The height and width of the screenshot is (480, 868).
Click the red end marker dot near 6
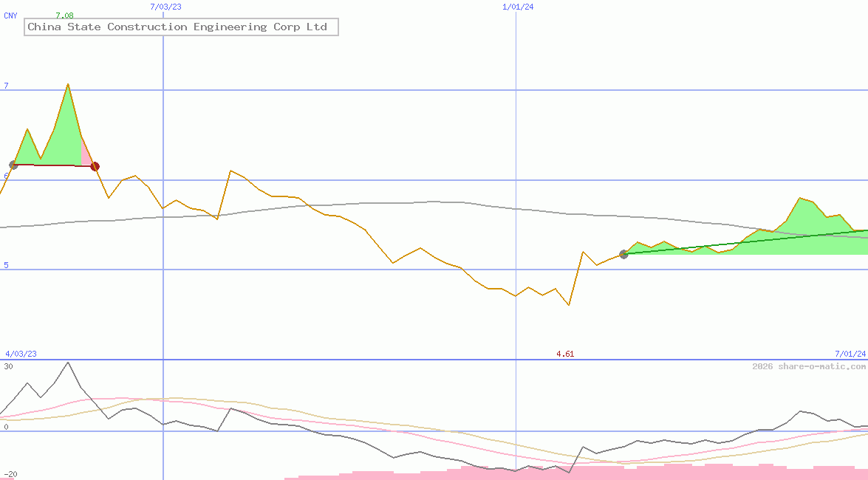click(x=95, y=166)
